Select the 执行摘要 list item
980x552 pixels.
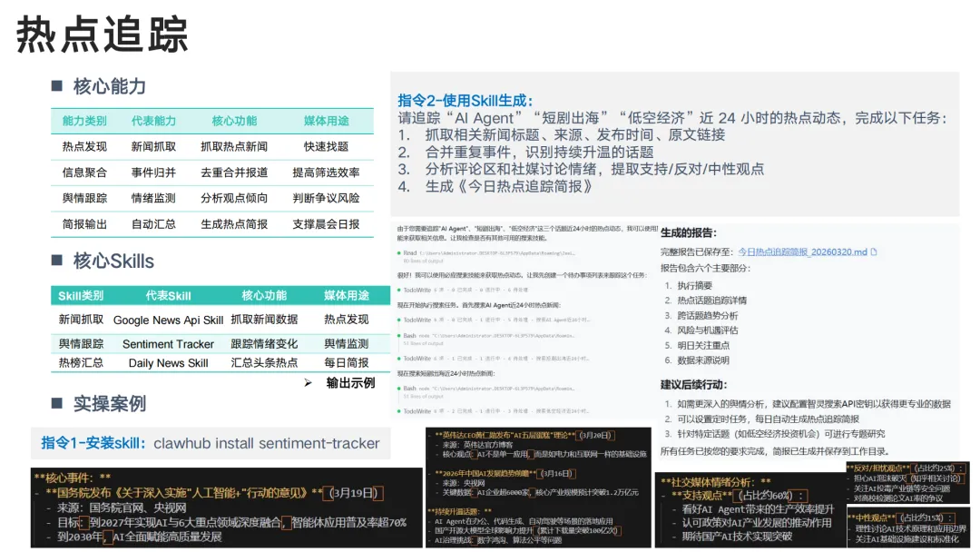[x=694, y=286]
